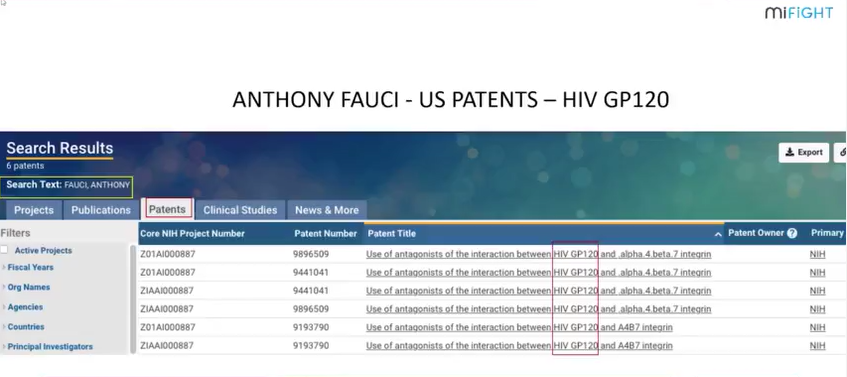The width and height of the screenshot is (847, 377).
Task: Expand the Agencies filter
Action: point(25,307)
